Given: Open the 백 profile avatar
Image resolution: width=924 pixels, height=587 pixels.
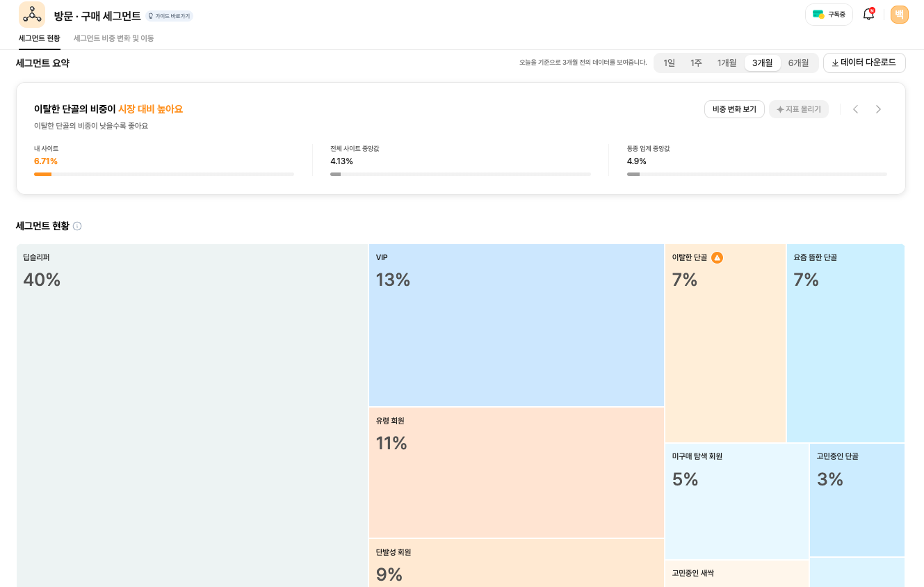Looking at the screenshot, I should pyautogui.click(x=900, y=14).
